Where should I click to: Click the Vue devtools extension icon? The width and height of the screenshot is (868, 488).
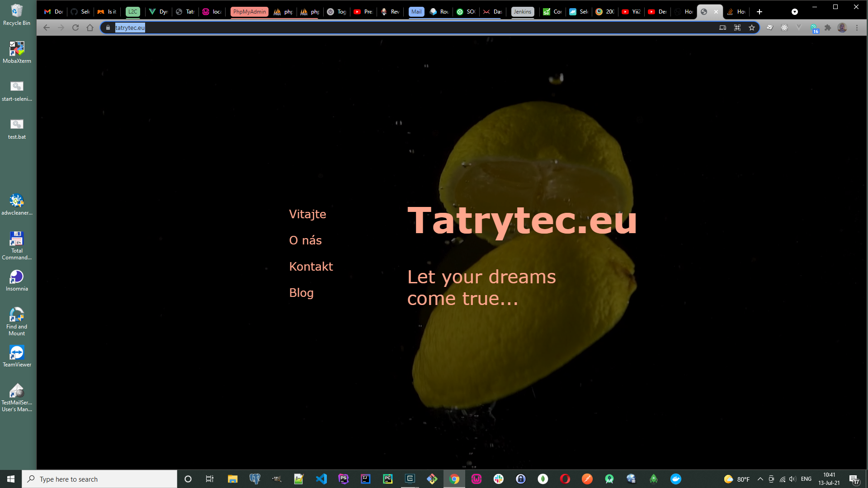click(799, 28)
